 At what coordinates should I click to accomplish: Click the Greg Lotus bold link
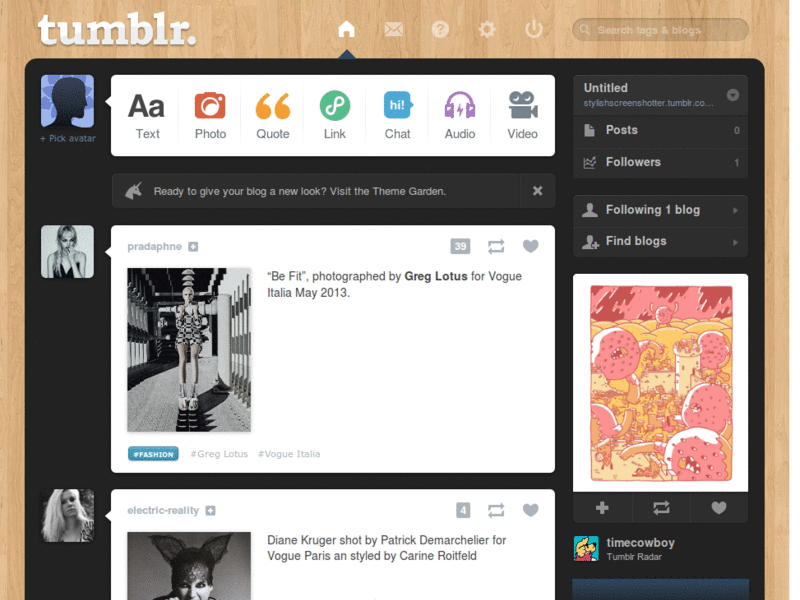coord(436,277)
